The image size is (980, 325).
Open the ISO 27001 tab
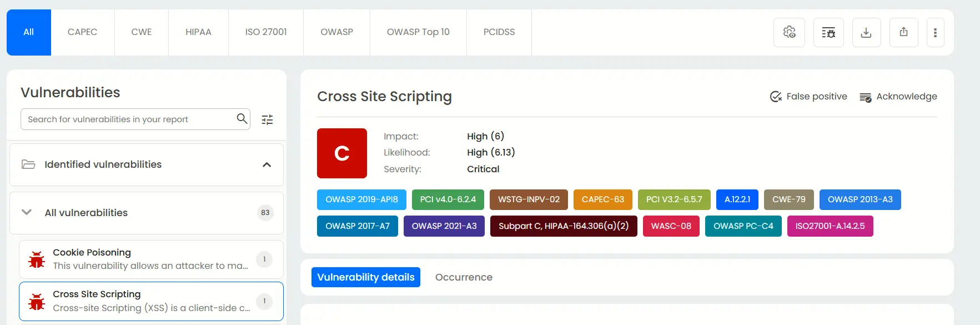tap(266, 32)
